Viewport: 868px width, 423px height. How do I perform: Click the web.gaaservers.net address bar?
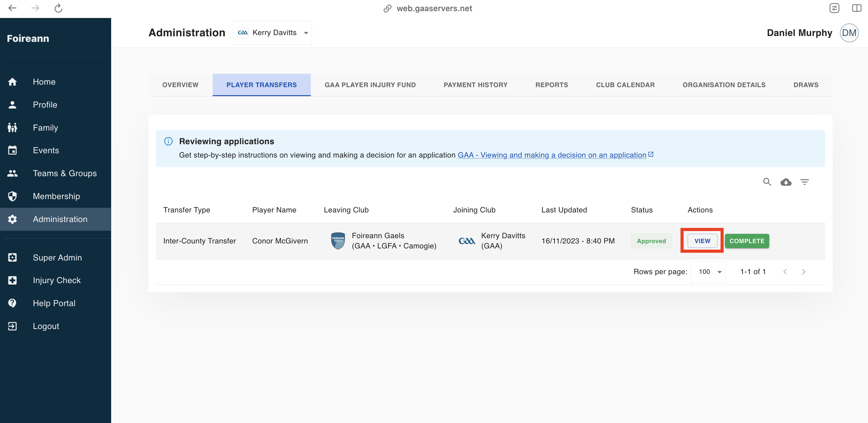(x=434, y=8)
